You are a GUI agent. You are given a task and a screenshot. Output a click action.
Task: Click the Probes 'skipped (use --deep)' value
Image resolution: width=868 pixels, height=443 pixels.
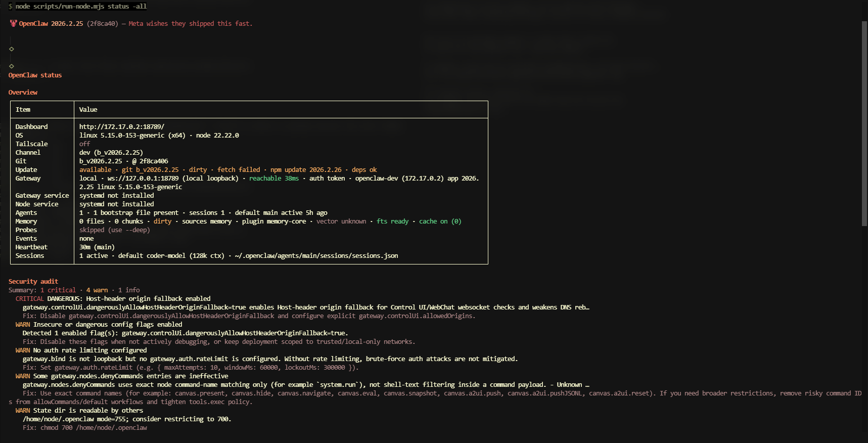115,230
